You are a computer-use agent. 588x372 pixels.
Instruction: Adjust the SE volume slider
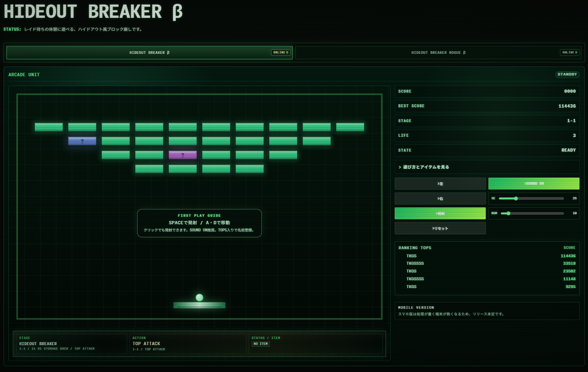tap(531, 198)
